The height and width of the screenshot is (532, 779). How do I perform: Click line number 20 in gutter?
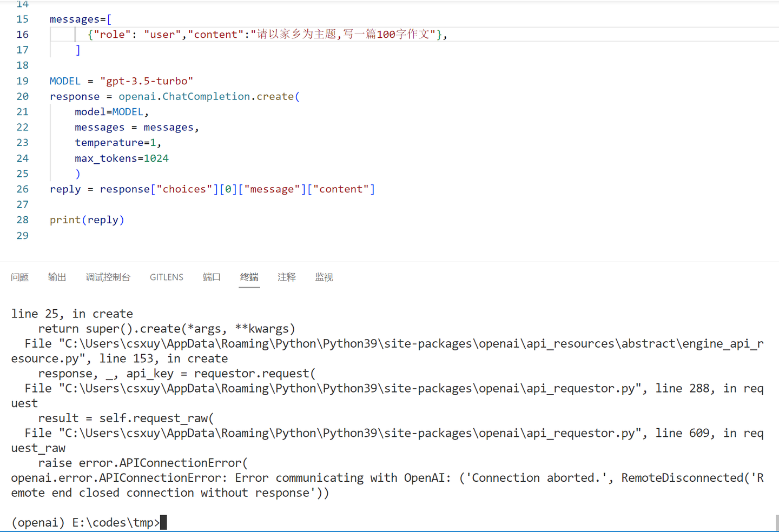22,96
